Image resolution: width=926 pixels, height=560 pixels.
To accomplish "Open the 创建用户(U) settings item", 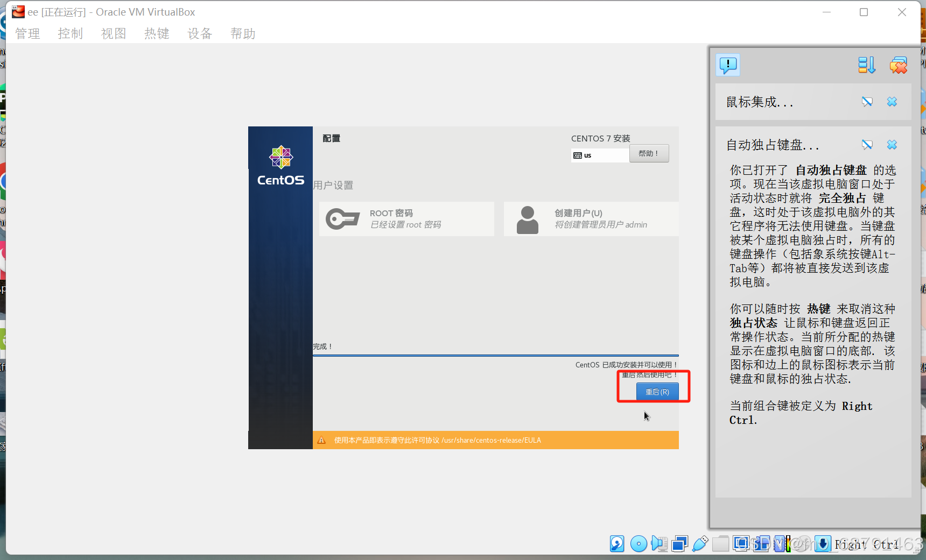I will click(591, 219).
